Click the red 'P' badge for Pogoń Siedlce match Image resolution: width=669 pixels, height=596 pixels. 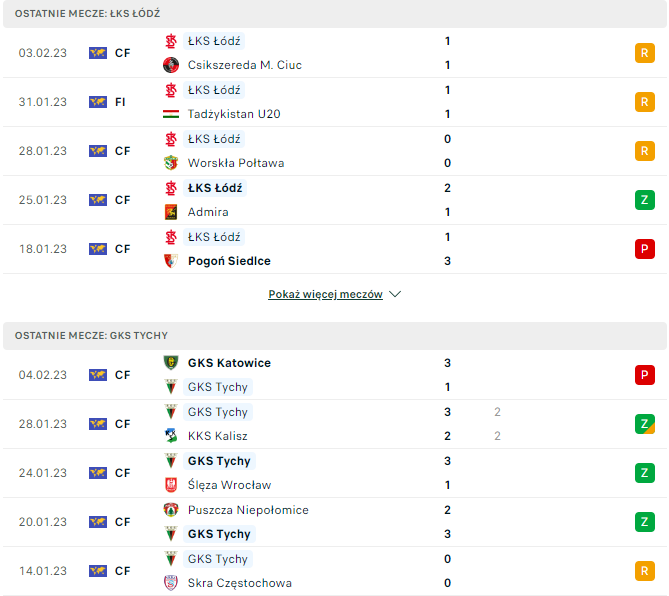click(x=645, y=249)
